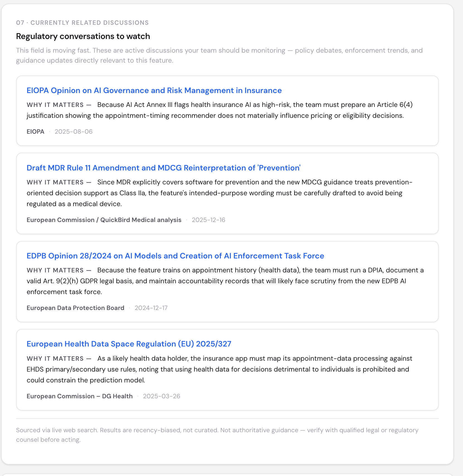Click the date "2025-12-16"

[x=209, y=220]
